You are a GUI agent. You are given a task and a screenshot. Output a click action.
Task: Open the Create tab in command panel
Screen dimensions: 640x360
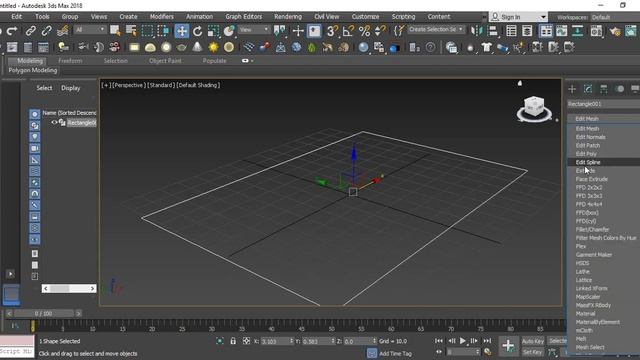572,89
